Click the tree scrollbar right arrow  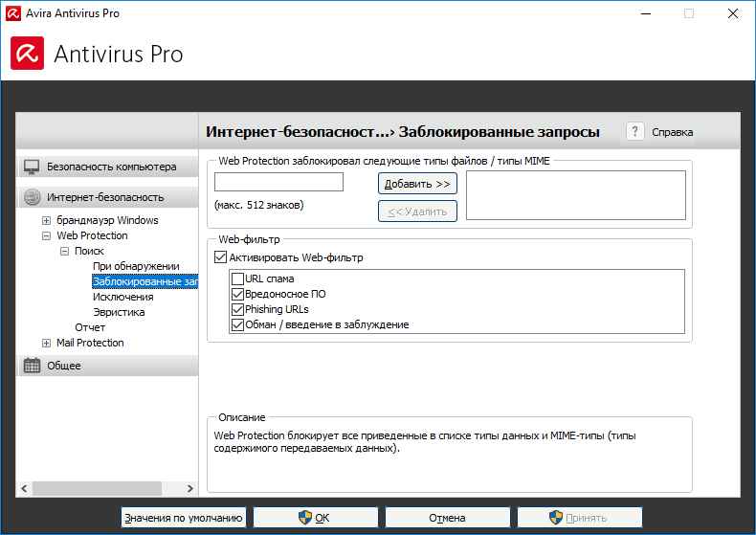click(190, 488)
